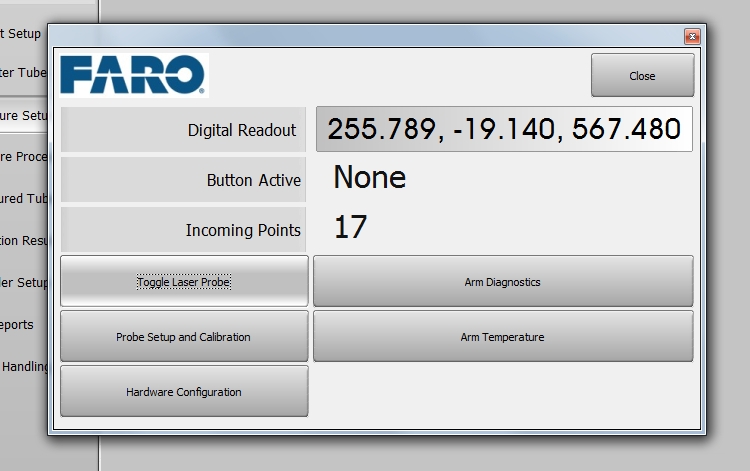Click the incoming points count "17"

(350, 228)
